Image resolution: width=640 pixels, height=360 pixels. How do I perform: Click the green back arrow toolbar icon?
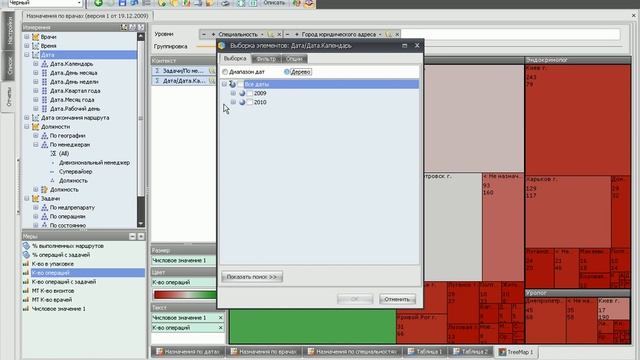coord(98,3)
